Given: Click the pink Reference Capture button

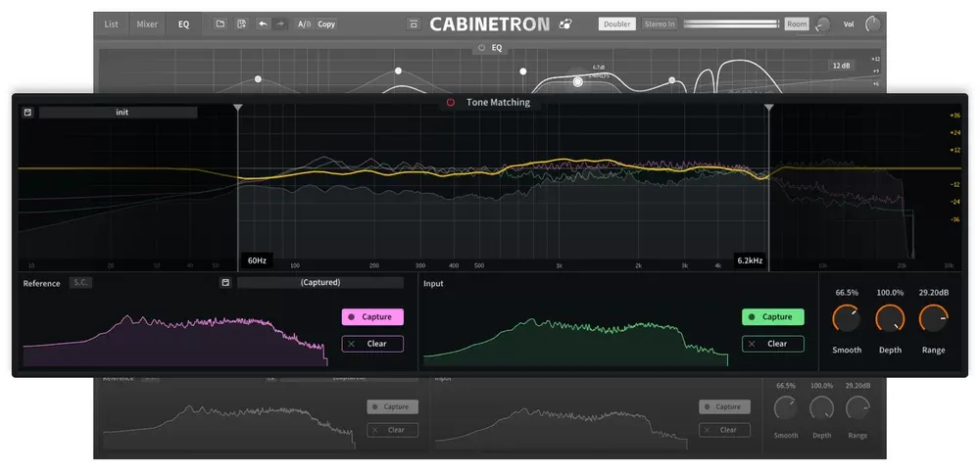Looking at the screenshot, I should [x=372, y=316].
